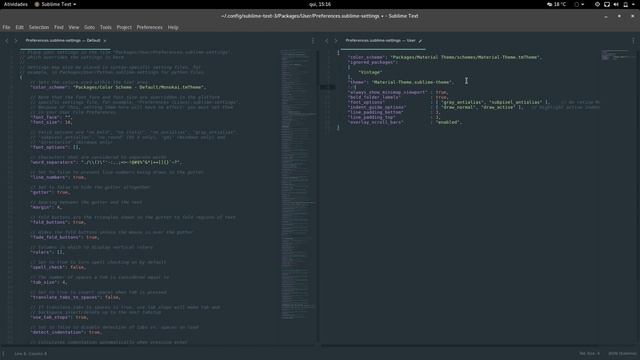Open the Sublime Text application menu in top bar
This screenshot has width=640, height=360.
click(x=55, y=4)
